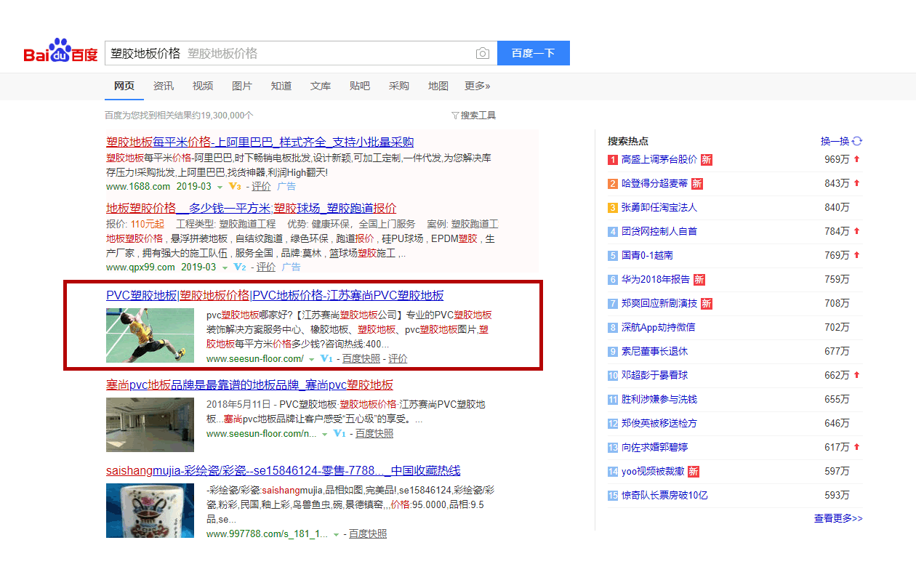Viewport: 916px width, 588px height.
Task: Click 评价 on the qpx99.com result
Action: click(x=266, y=267)
